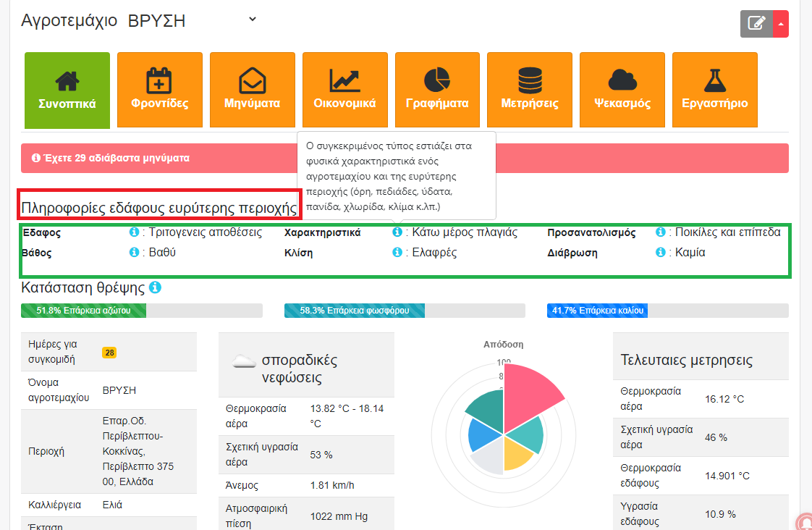The image size is (812, 530).
Task: Click info icon beside Κατάσταση θρέψης
Action: (x=155, y=287)
